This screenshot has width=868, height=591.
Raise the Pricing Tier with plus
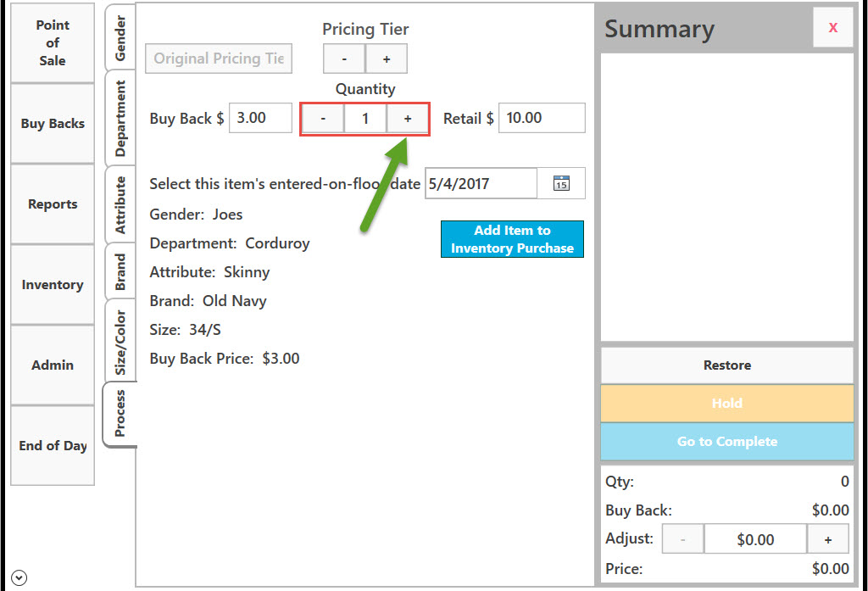[387, 59]
